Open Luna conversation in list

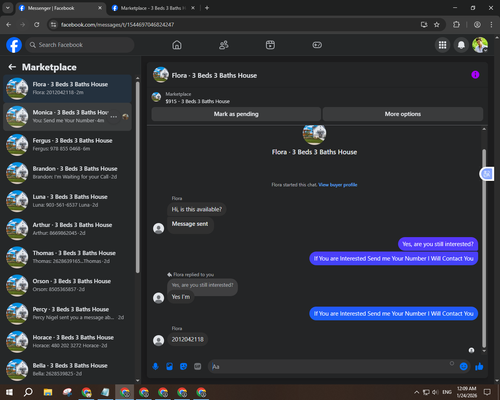point(67,201)
